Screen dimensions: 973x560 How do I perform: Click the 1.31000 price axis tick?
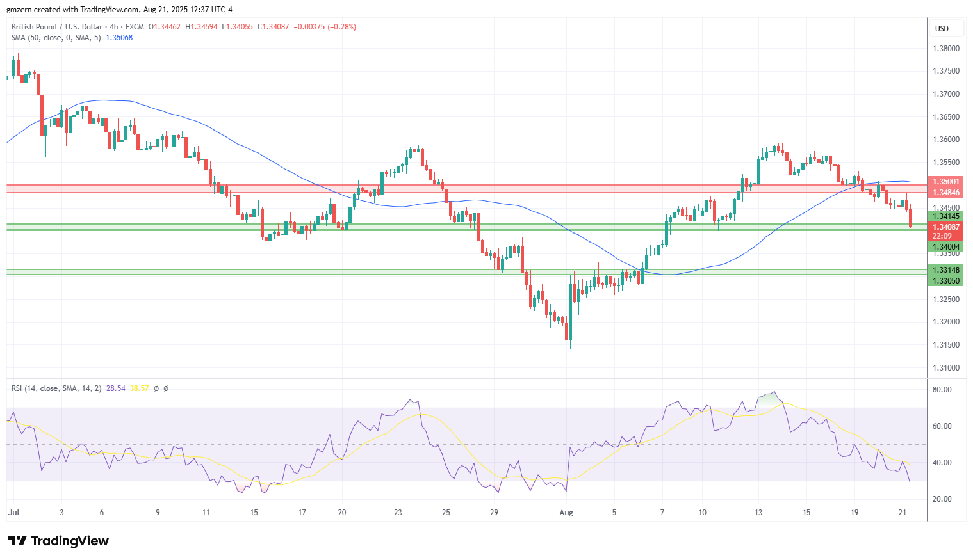tap(946, 368)
